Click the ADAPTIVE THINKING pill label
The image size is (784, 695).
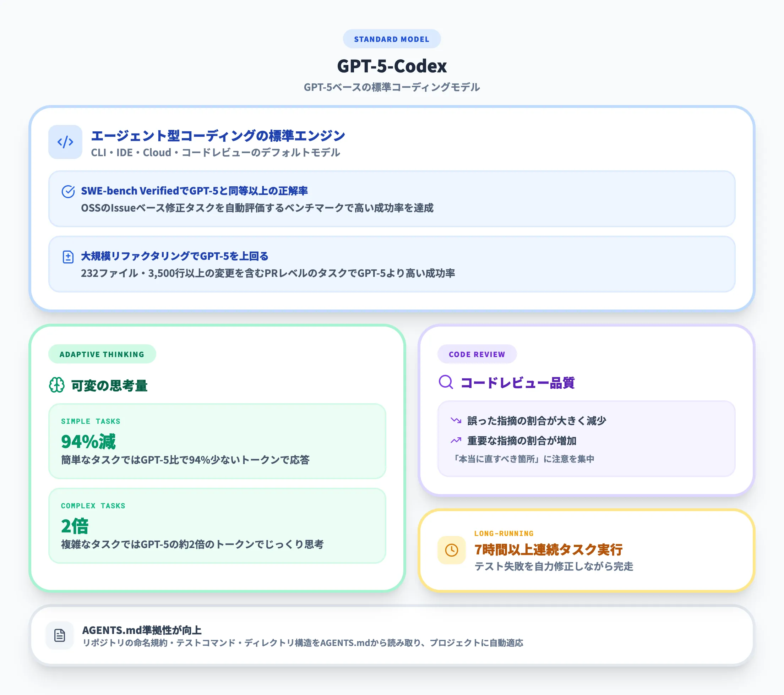[102, 354]
